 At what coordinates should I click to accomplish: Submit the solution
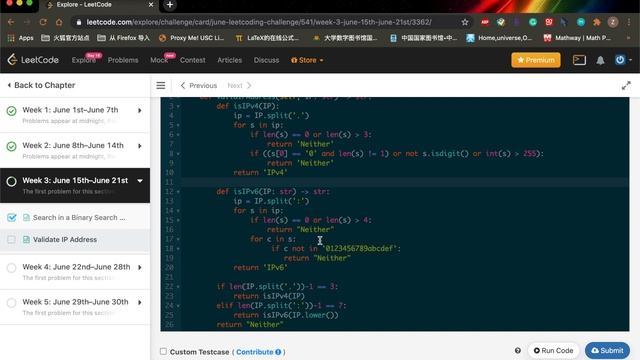[607, 351]
